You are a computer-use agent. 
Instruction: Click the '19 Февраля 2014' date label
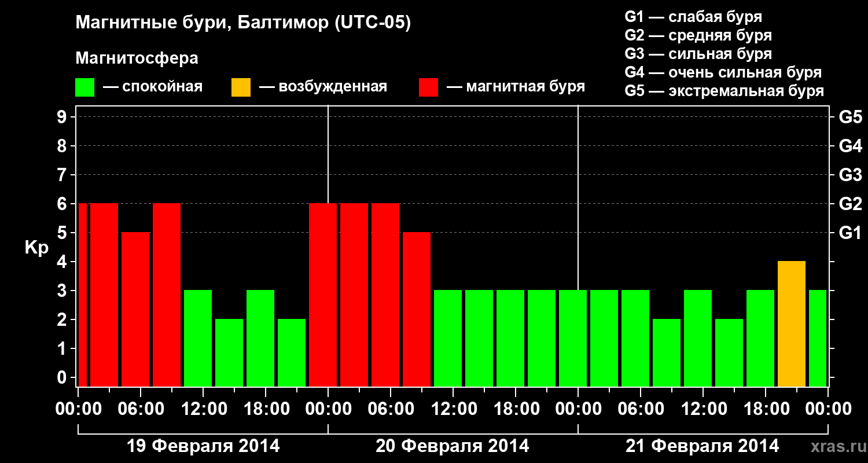[203, 446]
